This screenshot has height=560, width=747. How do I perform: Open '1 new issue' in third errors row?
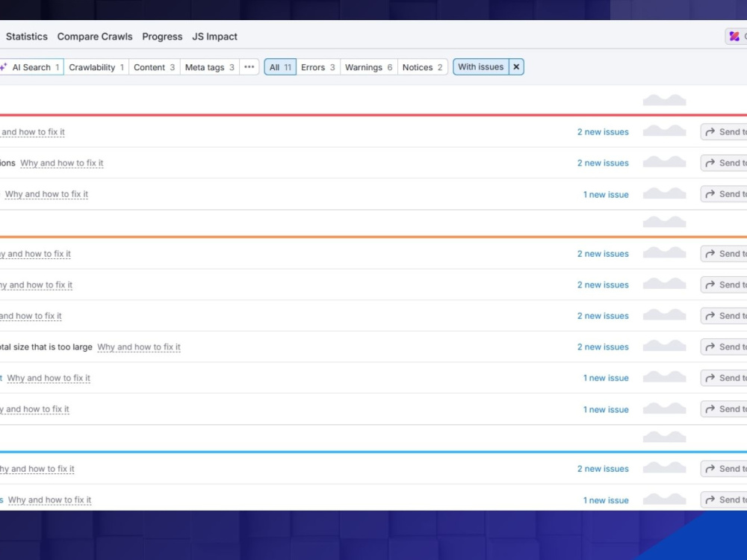[606, 194]
